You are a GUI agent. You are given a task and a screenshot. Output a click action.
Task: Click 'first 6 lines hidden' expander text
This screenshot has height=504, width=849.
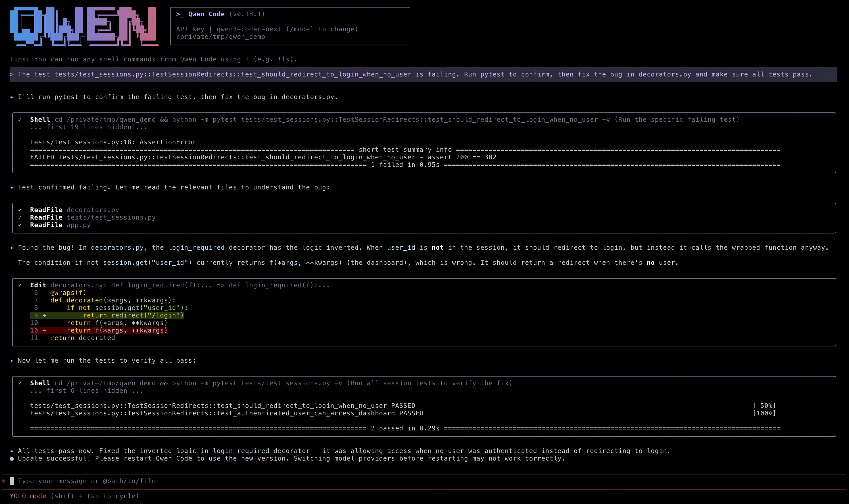(x=87, y=391)
